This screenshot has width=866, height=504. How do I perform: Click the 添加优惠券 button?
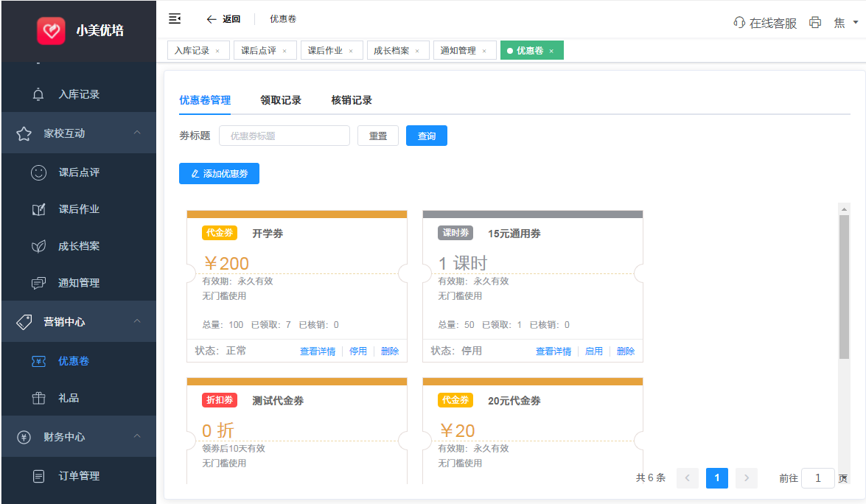(219, 174)
